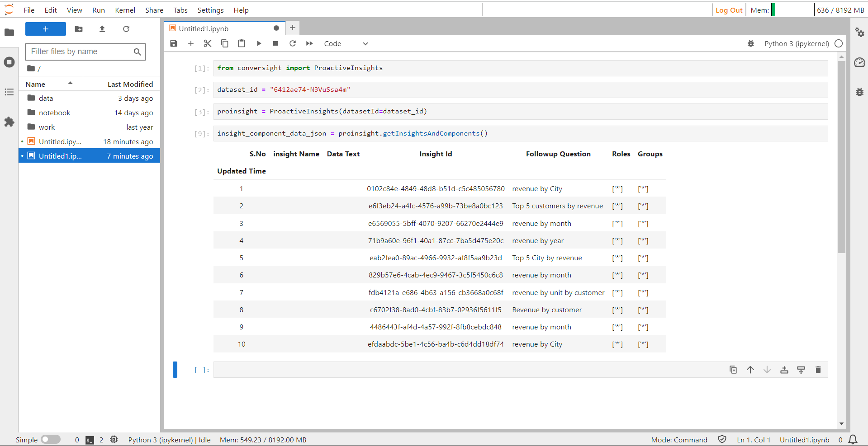The width and height of the screenshot is (868, 446).
Task: Duplicate the active cell icon
Action: [x=733, y=370]
